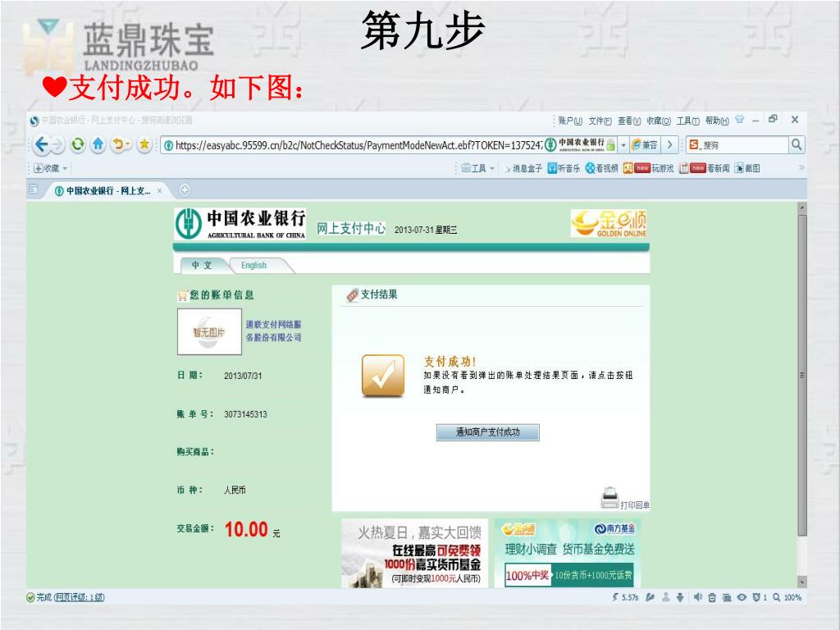Open the browser home page icon
The height and width of the screenshot is (630, 840).
coord(98,144)
